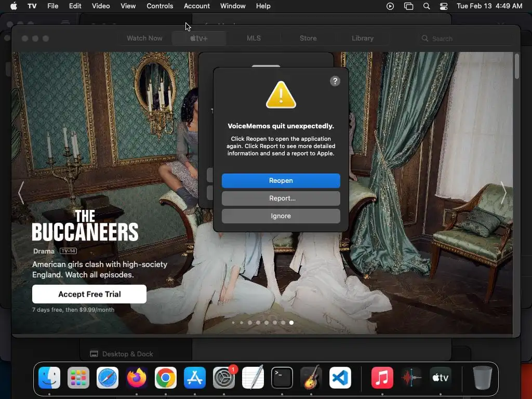This screenshot has height=399, width=532.
Task: Open App Store from the Dock
Action: [x=195, y=377]
